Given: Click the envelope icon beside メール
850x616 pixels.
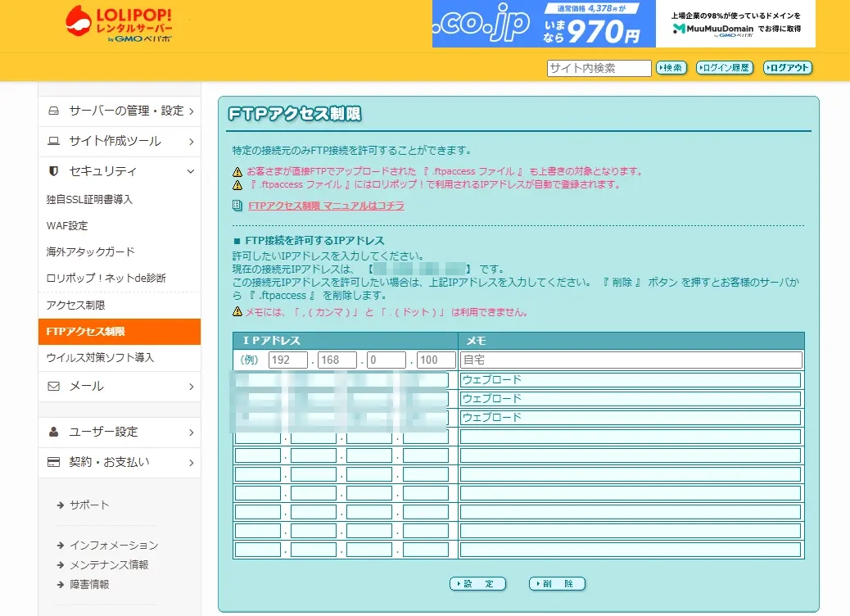Looking at the screenshot, I should pos(54,386).
